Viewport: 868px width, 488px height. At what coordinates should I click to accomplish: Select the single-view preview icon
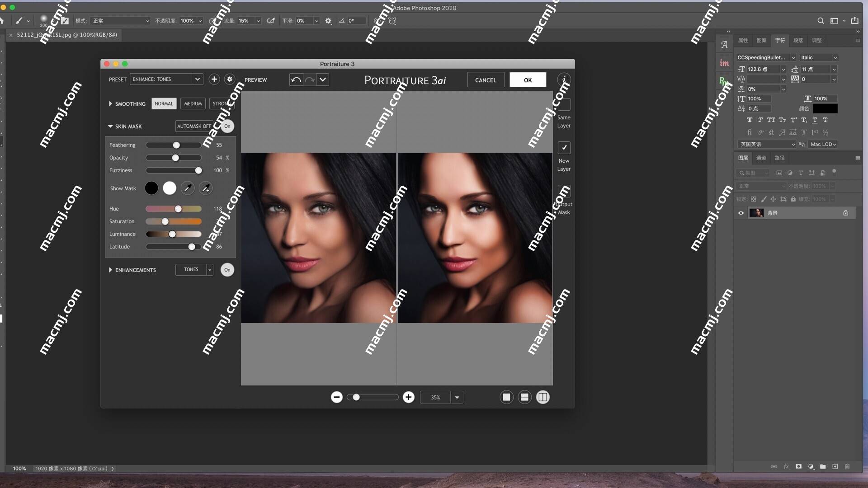[506, 397]
